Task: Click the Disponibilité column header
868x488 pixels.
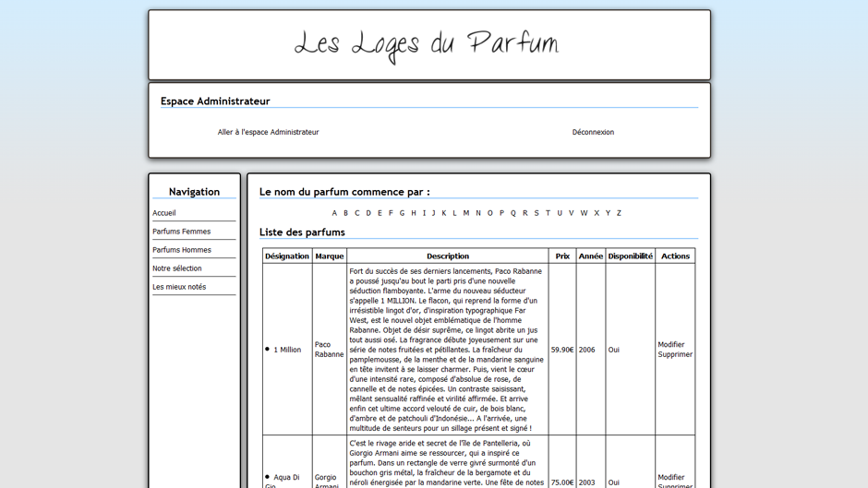Action: (631, 256)
